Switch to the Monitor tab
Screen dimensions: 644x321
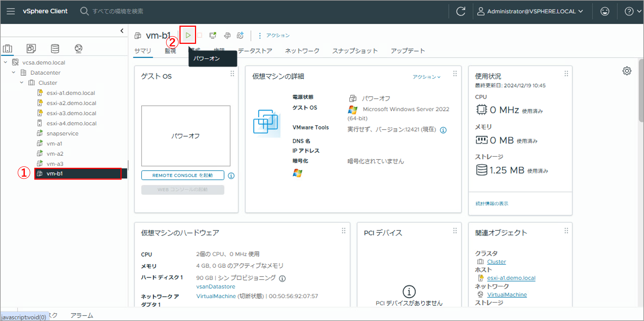point(170,51)
